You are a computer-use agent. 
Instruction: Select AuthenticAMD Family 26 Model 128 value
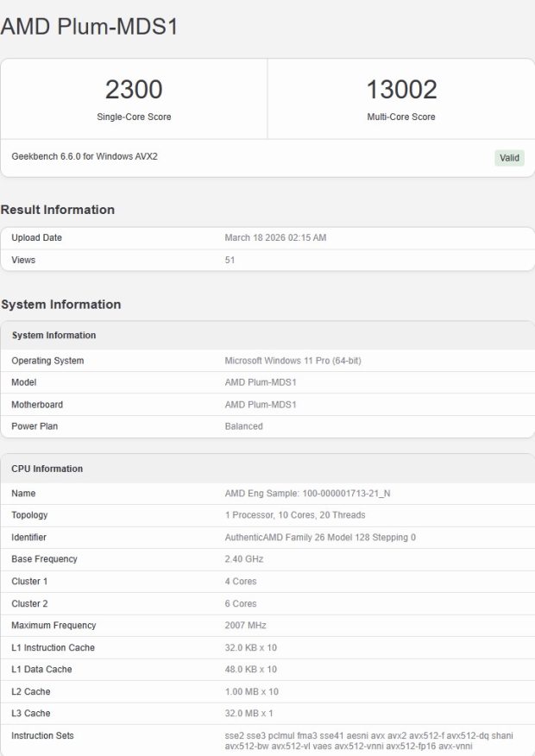point(320,537)
